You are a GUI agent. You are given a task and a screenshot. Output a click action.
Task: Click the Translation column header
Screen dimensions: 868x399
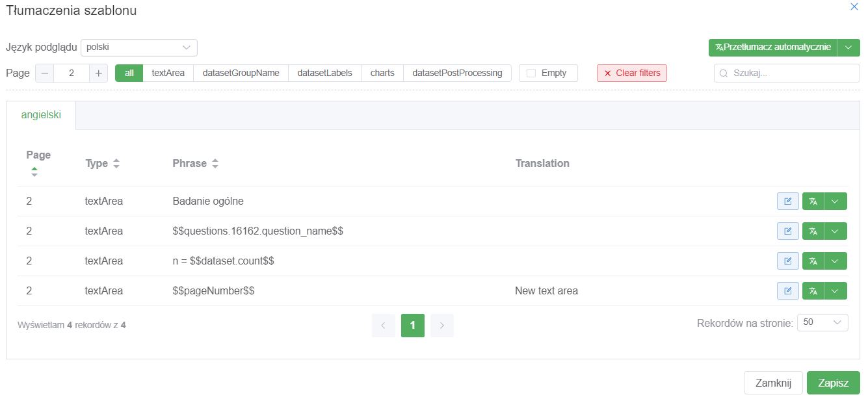542,164
